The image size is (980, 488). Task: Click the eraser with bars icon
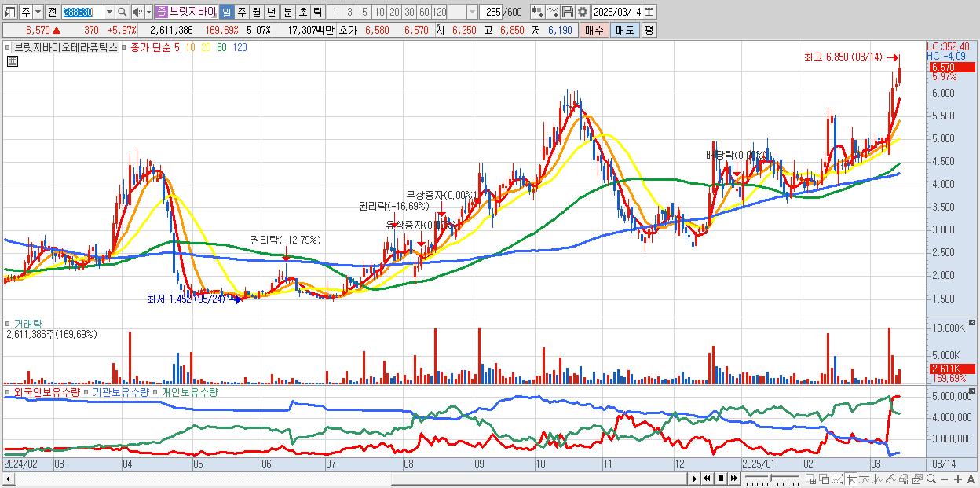click(905, 479)
